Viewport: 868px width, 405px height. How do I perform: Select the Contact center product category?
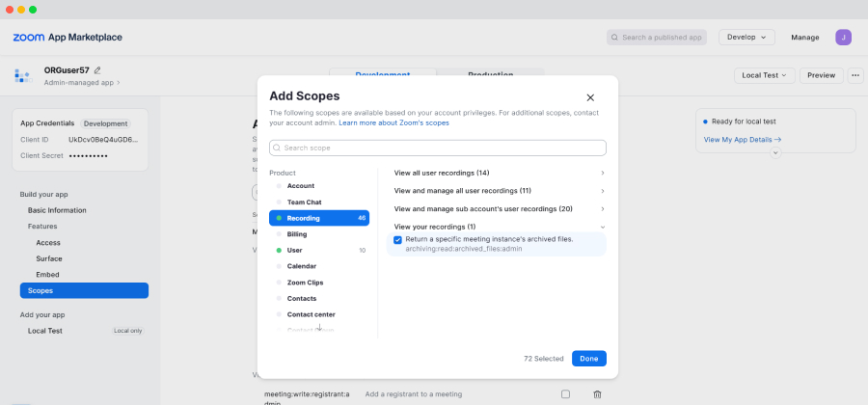[319, 314]
